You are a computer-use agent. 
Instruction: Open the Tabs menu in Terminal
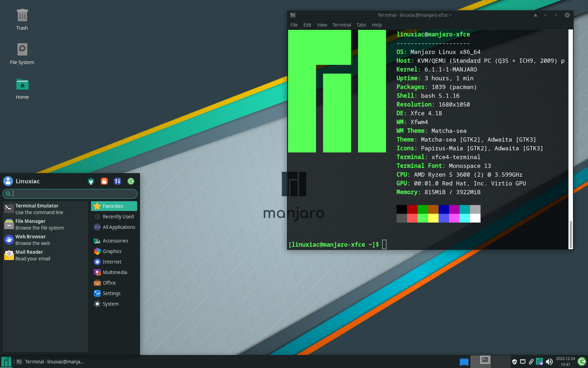tap(361, 25)
